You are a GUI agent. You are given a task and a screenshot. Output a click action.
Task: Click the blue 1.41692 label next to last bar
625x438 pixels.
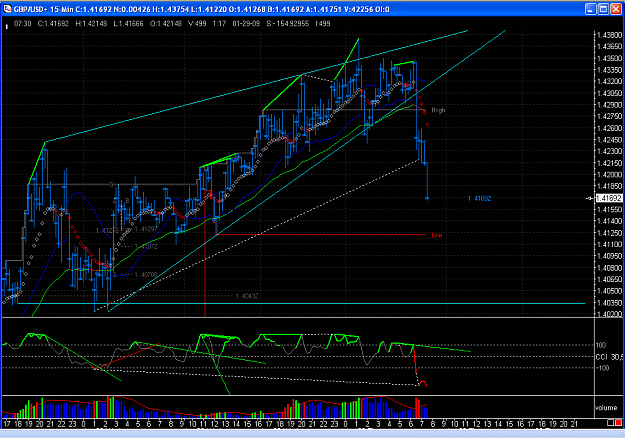click(479, 198)
